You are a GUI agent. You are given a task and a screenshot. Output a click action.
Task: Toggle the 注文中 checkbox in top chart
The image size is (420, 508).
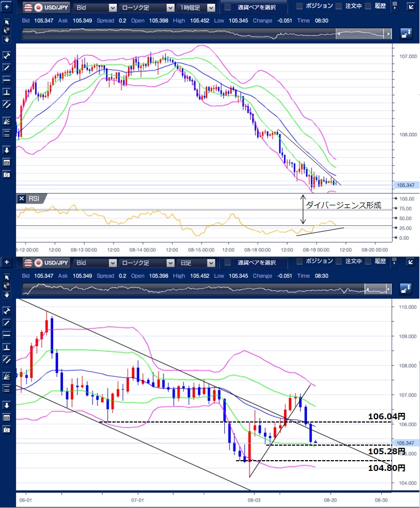(x=338, y=7)
